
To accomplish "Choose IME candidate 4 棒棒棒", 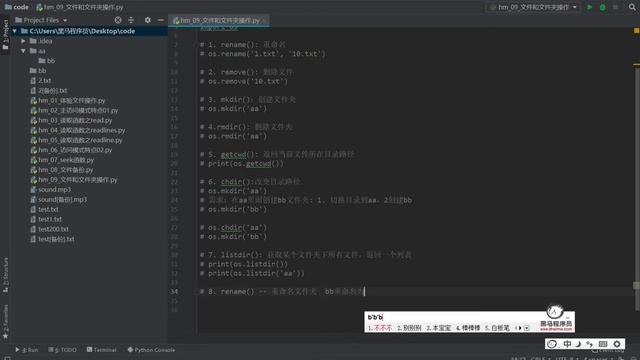I will pos(468,328).
